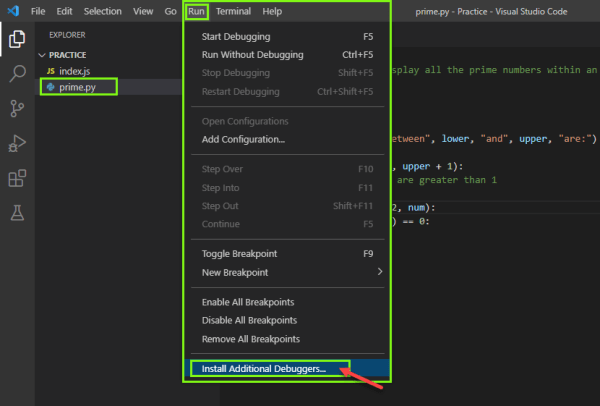Click the disabled Step Into entry
Viewport: 600px width, 406px height.
[x=287, y=188]
